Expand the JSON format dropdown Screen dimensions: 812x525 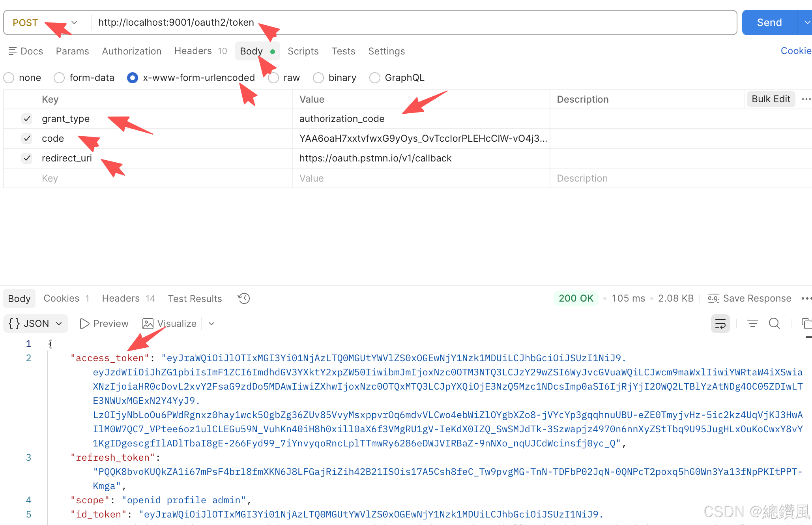click(36, 324)
